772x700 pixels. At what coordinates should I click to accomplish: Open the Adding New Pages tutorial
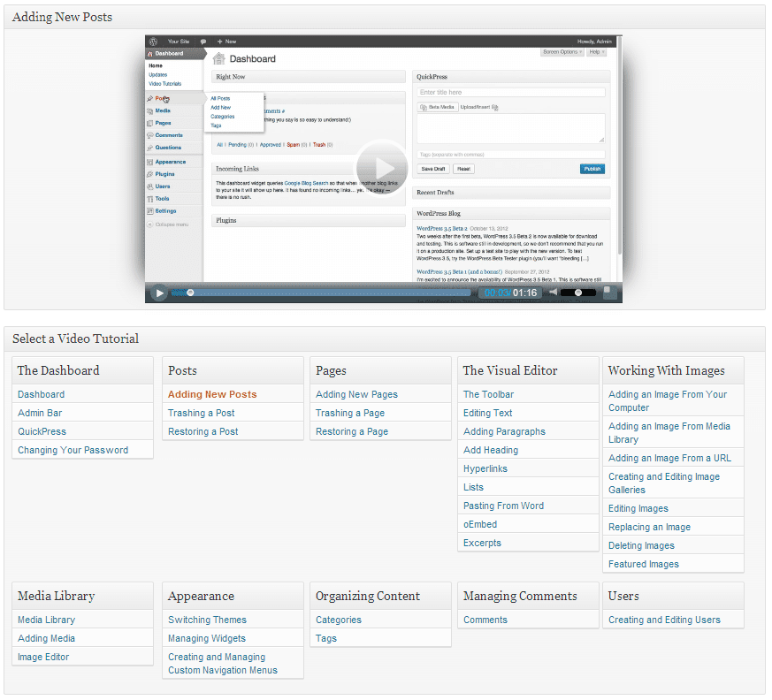tap(356, 394)
